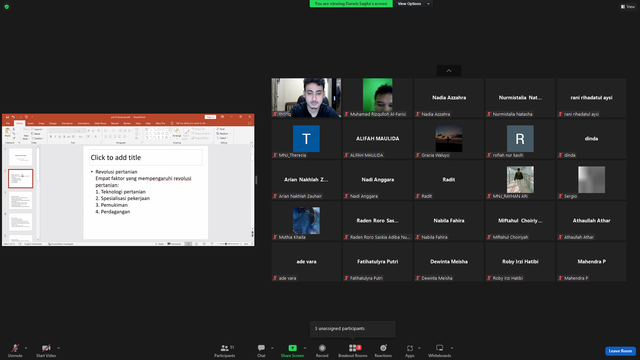Open the Participants panel
Image resolution: width=640 pixels, height=360 pixels.
click(225, 350)
